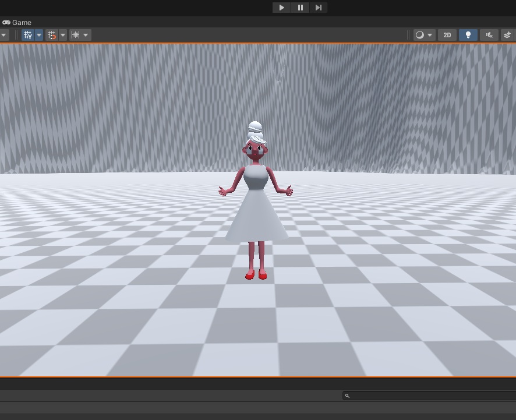Click the increment snapping ruler icon
This screenshot has width=516, height=420.
point(75,35)
